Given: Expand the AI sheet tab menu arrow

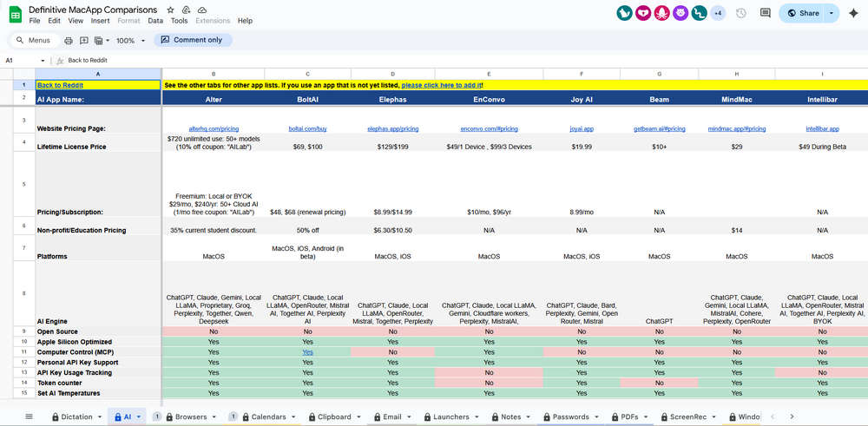Looking at the screenshot, I should [138, 416].
